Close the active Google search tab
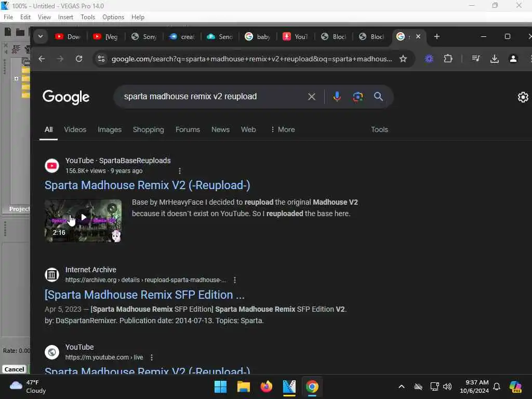Viewport: 532px width, 399px height. 418,36
